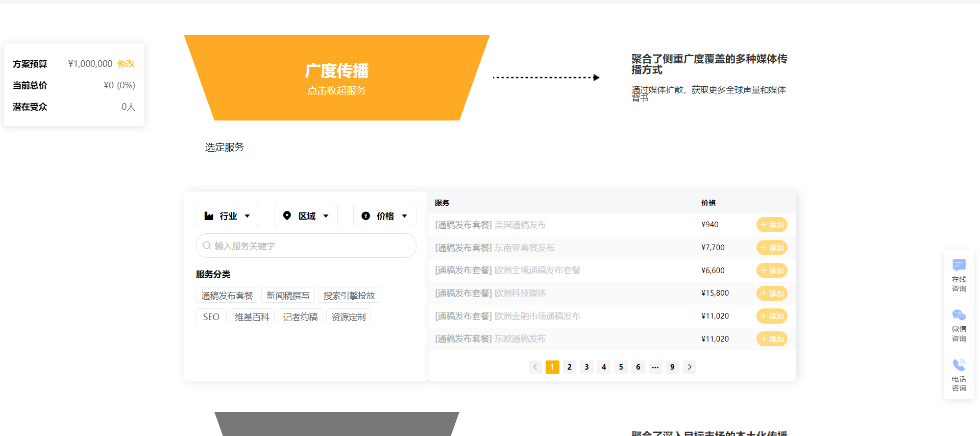Click the 选定服务 label
Viewport: 980px width, 436px height.
tap(225, 147)
